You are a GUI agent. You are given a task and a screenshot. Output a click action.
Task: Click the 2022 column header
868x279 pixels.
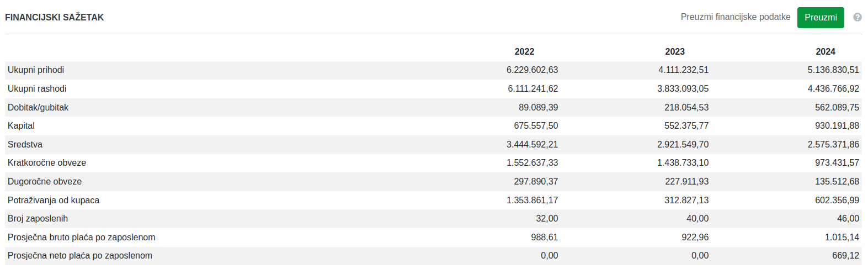tap(524, 51)
